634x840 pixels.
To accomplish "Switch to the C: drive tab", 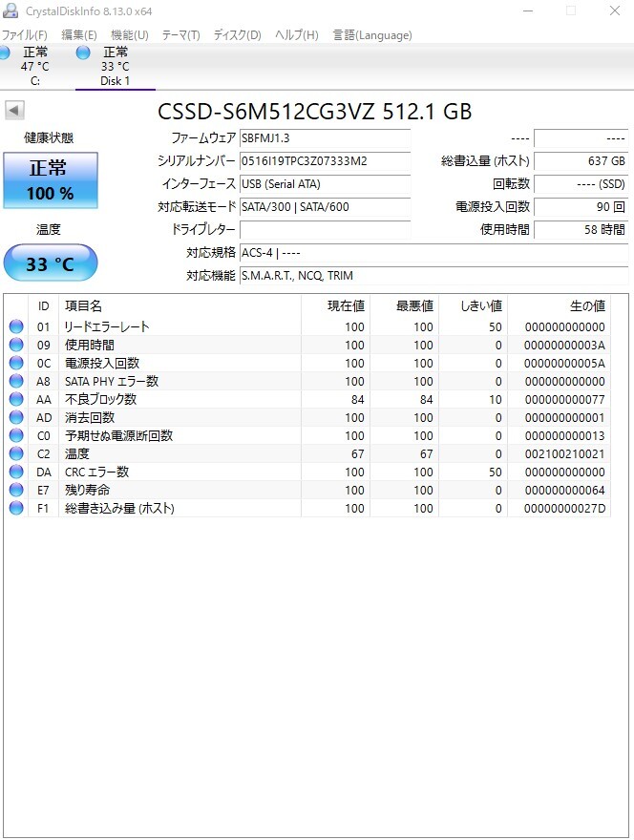I will (x=33, y=67).
